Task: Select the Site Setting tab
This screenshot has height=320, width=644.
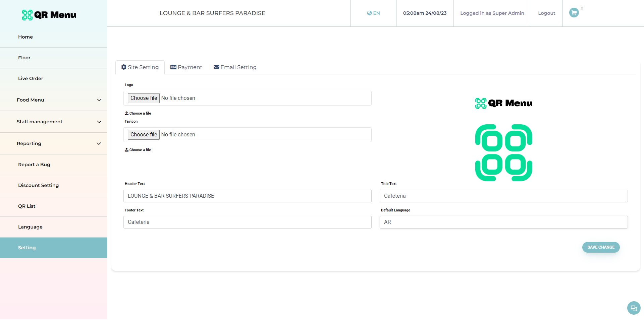Action: (140, 67)
